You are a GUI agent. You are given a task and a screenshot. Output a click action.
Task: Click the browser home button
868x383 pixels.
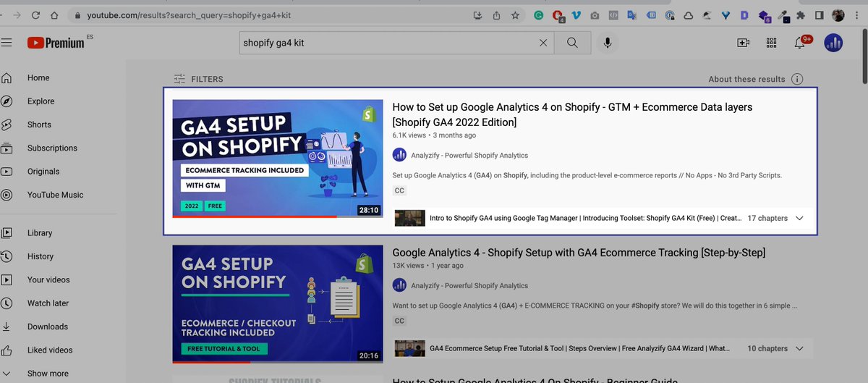point(54,14)
